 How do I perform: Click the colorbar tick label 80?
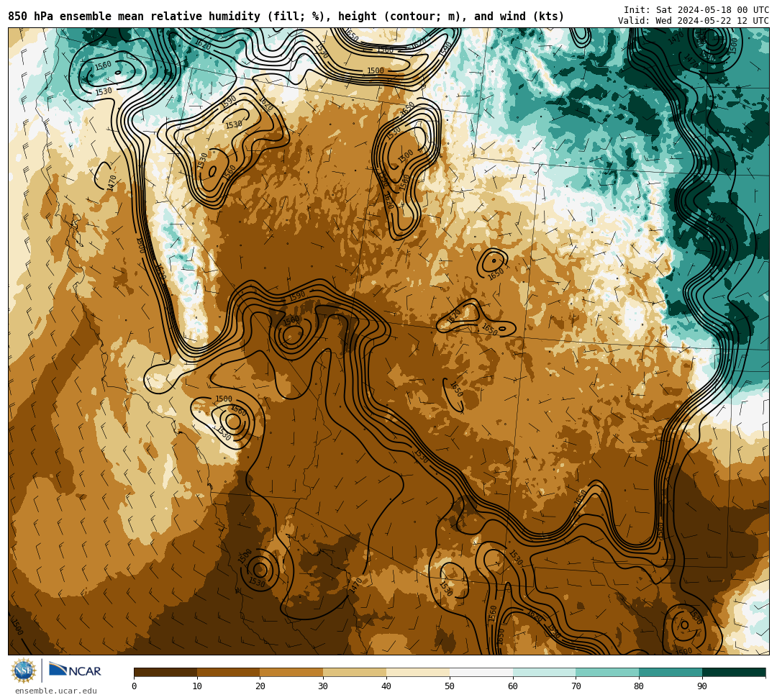(x=640, y=686)
